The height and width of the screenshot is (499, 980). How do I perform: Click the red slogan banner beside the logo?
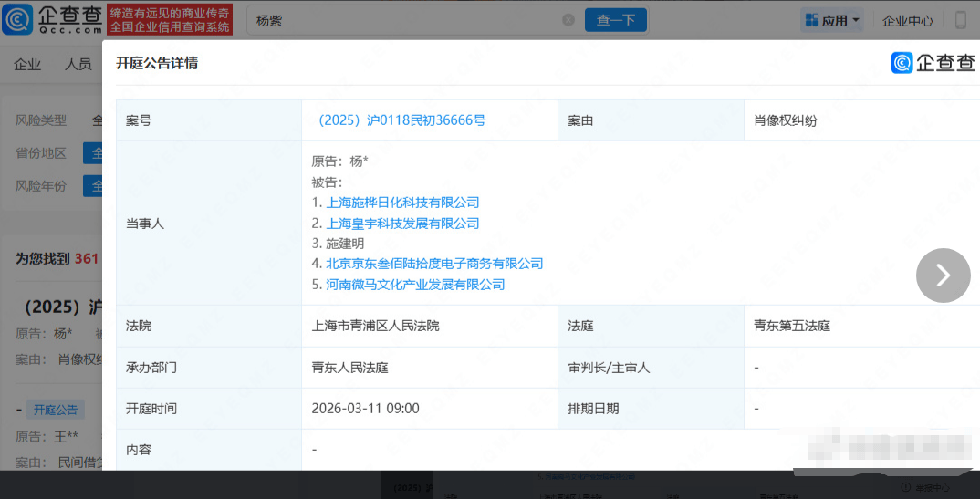pos(169,19)
